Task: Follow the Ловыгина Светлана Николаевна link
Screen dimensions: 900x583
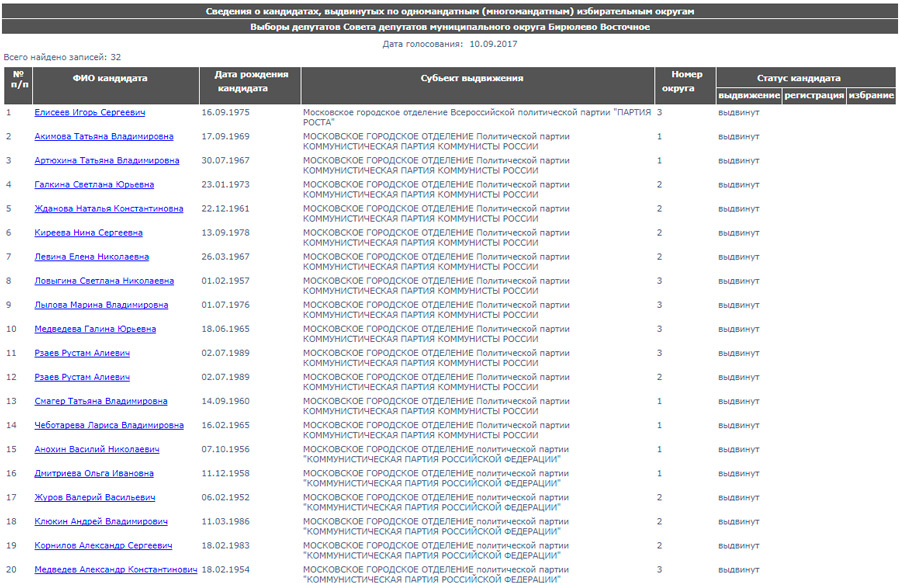Action: pos(104,281)
